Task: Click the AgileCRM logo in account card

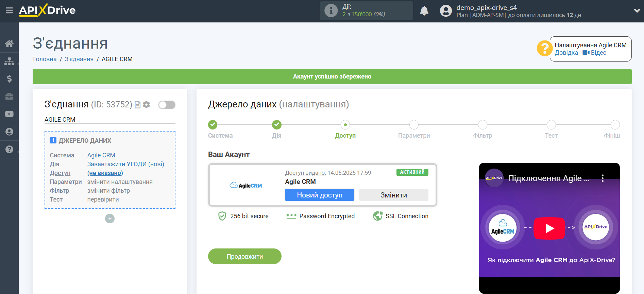Action: coord(246,185)
